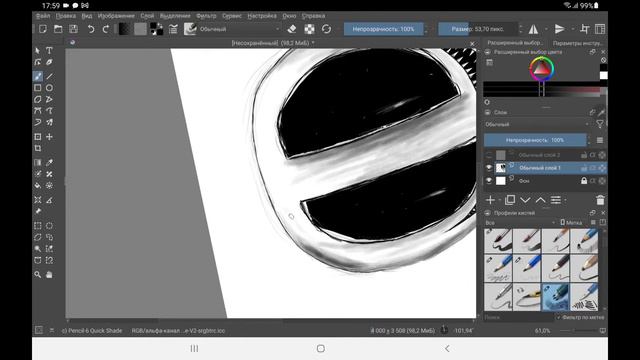Select the Elliptical Selection tool

pyautogui.click(x=49, y=226)
